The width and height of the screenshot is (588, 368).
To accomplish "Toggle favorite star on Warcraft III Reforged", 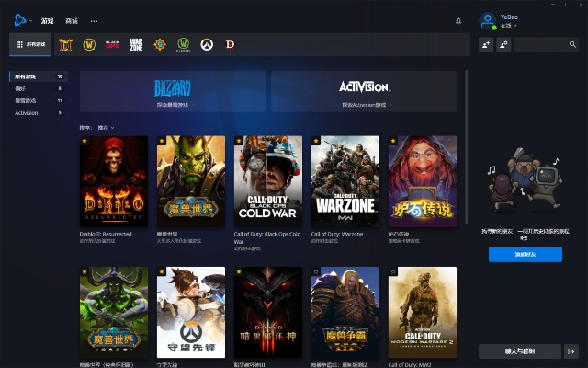I will pos(316,272).
